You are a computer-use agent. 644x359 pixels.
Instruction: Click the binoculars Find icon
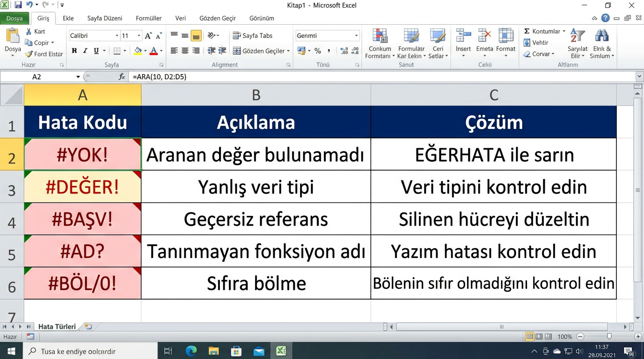[x=601, y=36]
